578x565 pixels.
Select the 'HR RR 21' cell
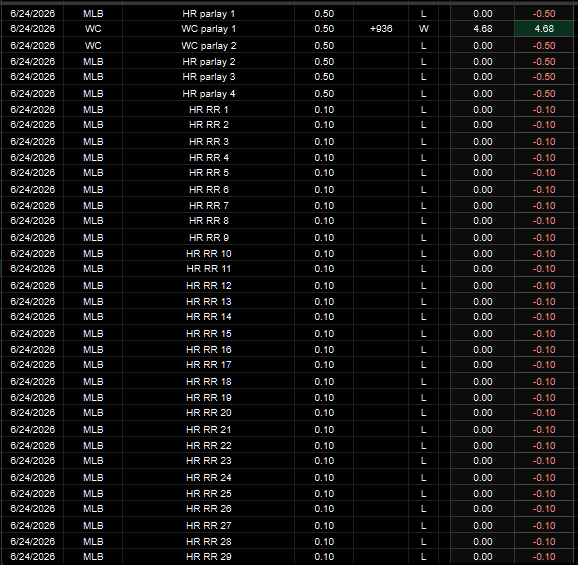[209, 429]
